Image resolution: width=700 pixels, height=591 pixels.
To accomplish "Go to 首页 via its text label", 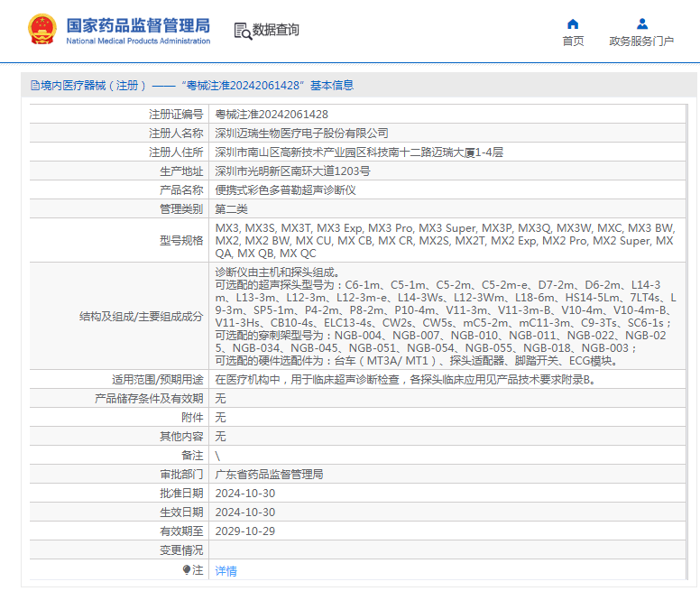I will click(x=573, y=42).
